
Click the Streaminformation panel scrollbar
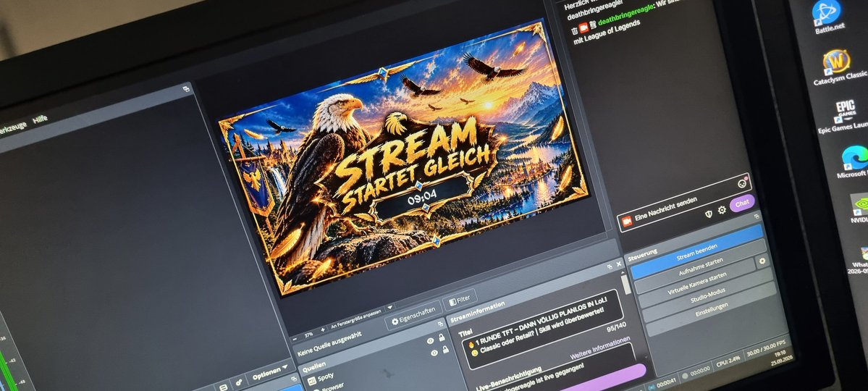coord(627,284)
